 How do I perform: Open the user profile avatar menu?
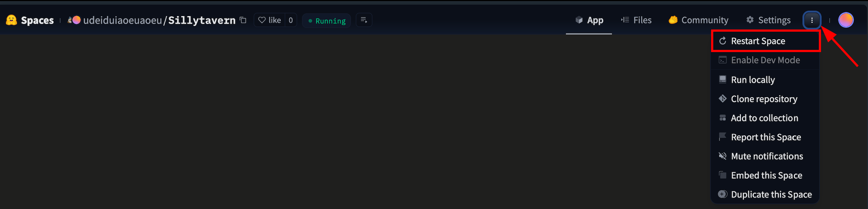click(846, 20)
